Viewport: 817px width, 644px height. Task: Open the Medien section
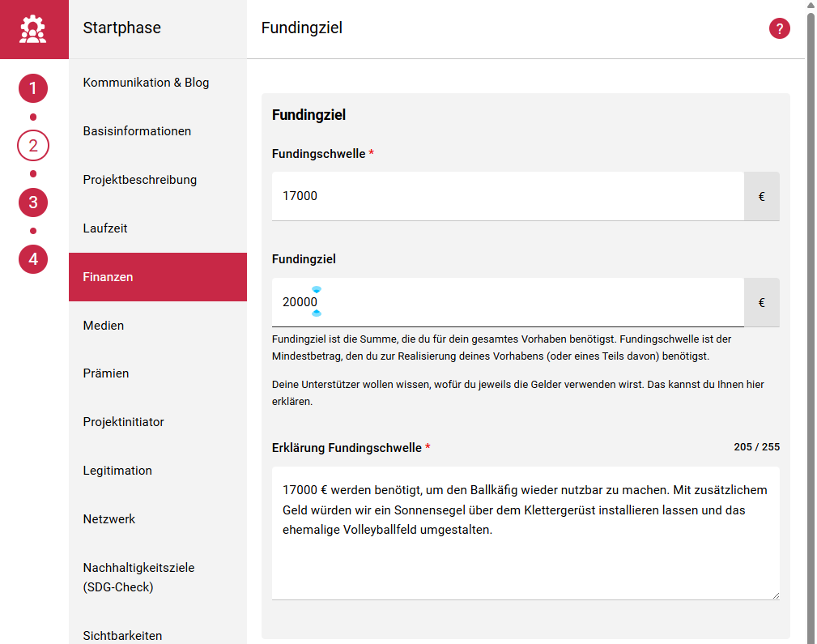(x=103, y=325)
